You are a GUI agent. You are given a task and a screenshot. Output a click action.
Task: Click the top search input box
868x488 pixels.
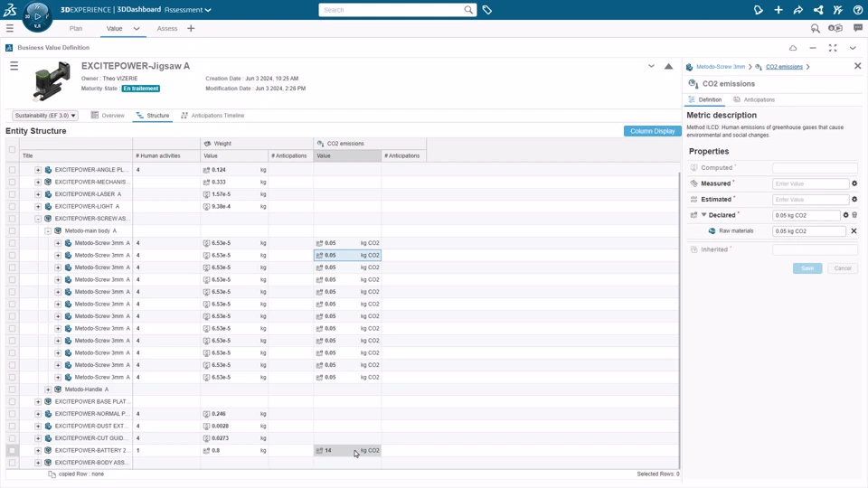[392, 10]
